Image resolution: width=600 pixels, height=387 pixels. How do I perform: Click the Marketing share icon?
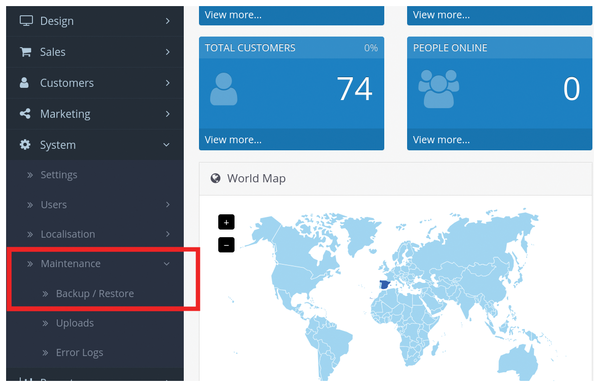(x=25, y=114)
